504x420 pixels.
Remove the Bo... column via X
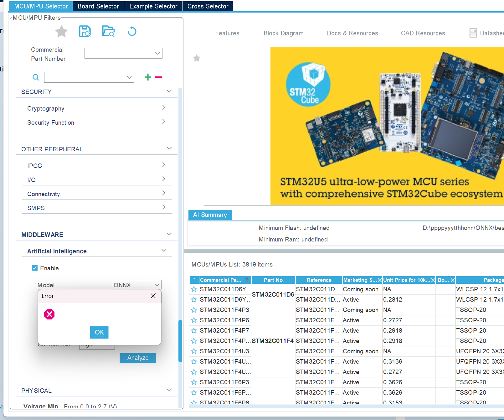pos(452,280)
